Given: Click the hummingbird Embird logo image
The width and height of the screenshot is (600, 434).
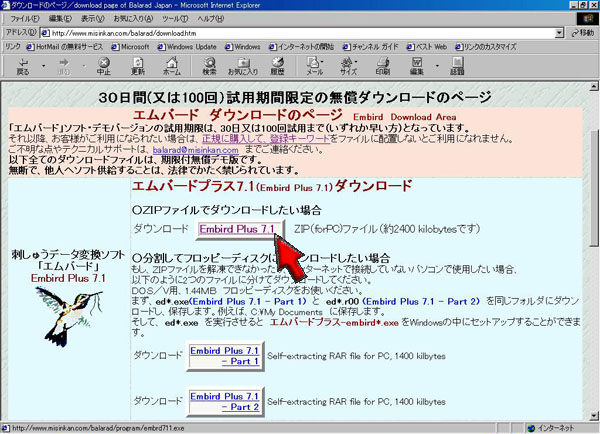Looking at the screenshot, I should tap(69, 316).
